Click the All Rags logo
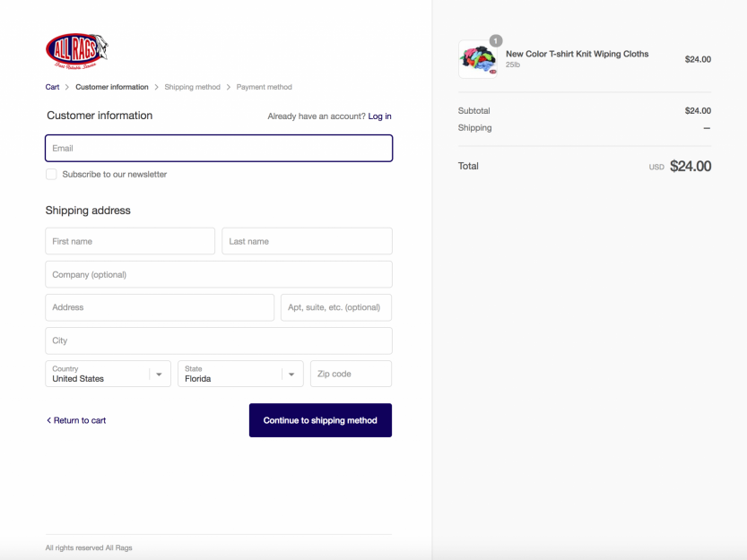 [77, 51]
